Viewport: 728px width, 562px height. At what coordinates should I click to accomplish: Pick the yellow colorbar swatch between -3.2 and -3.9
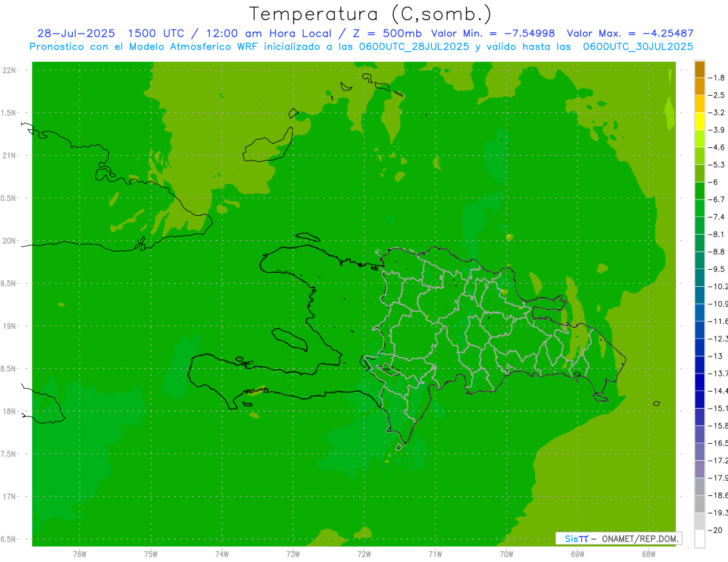699,121
